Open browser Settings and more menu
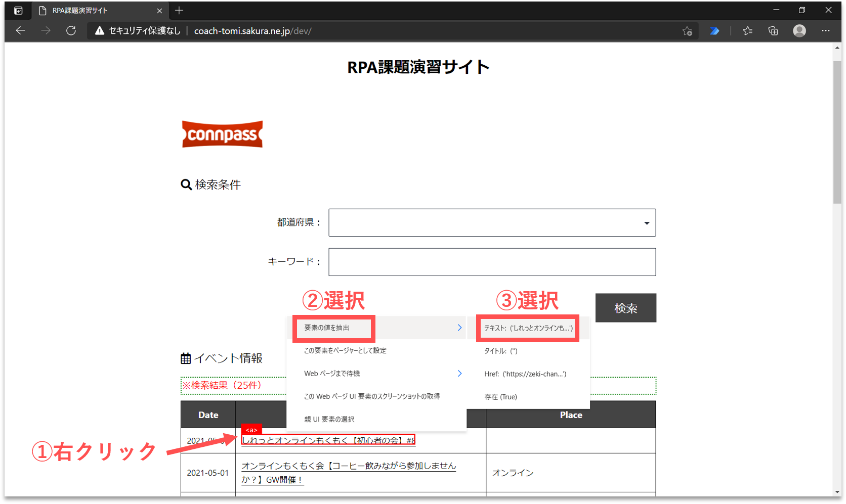Screen dimensions: 846x504 point(826,31)
